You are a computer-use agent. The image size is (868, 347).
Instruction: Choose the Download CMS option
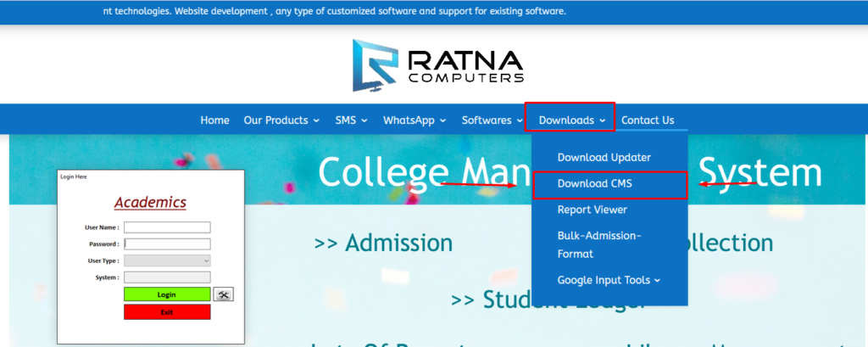point(595,184)
